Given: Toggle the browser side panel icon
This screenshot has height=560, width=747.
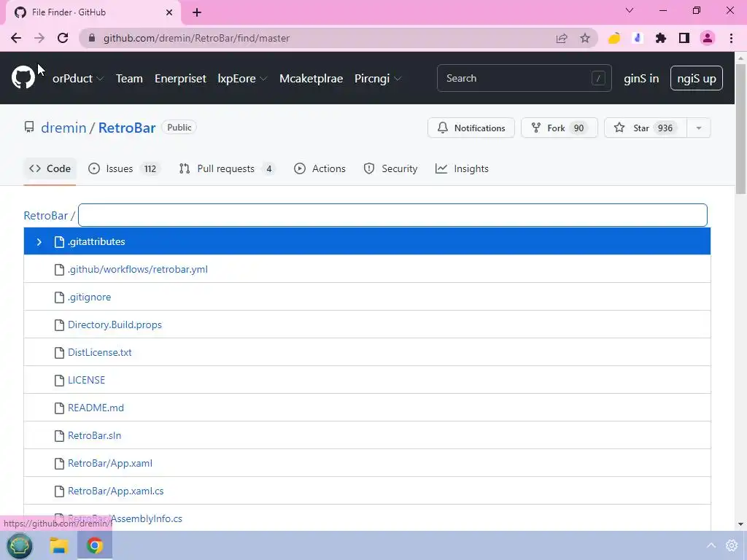Looking at the screenshot, I should pos(684,38).
